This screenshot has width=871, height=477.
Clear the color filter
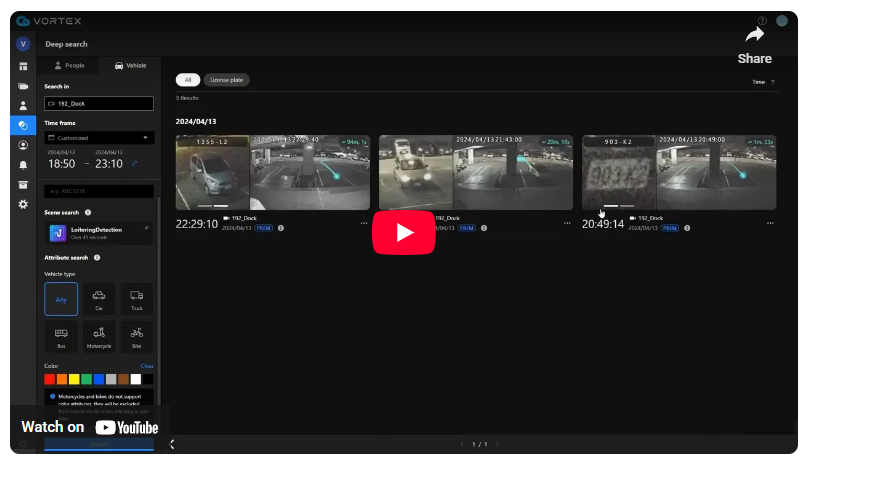coord(147,366)
